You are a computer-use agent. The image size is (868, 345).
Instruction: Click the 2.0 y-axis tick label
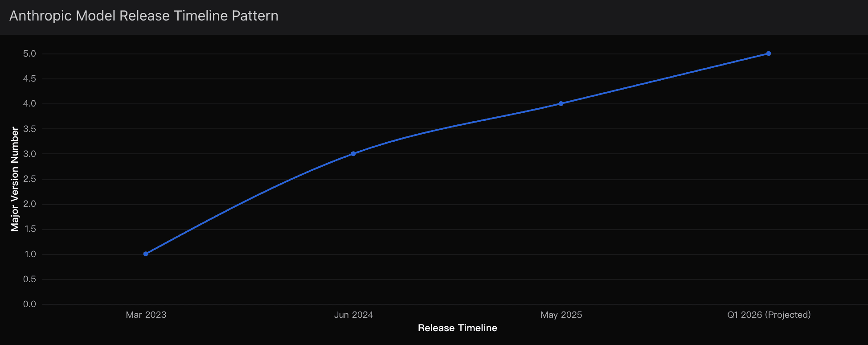[29, 204]
